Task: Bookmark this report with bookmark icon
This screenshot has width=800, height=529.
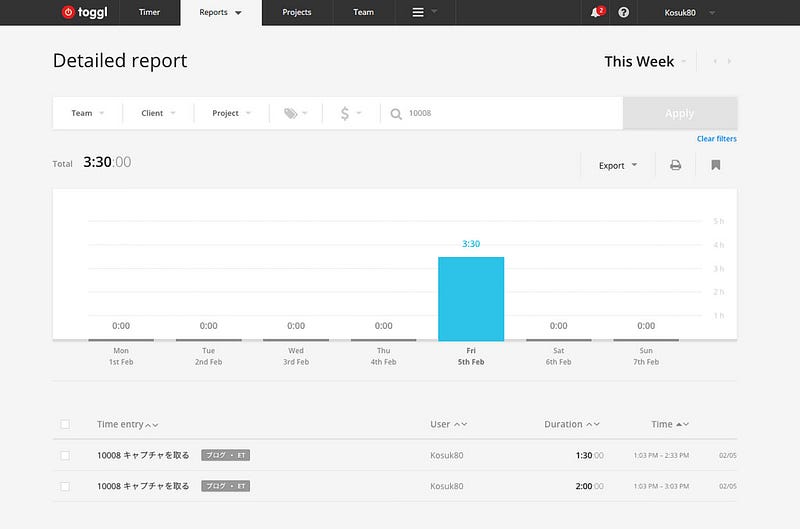Action: pos(715,165)
